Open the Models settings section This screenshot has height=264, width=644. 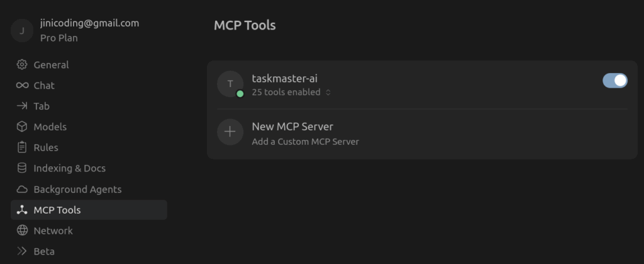pos(89,127)
